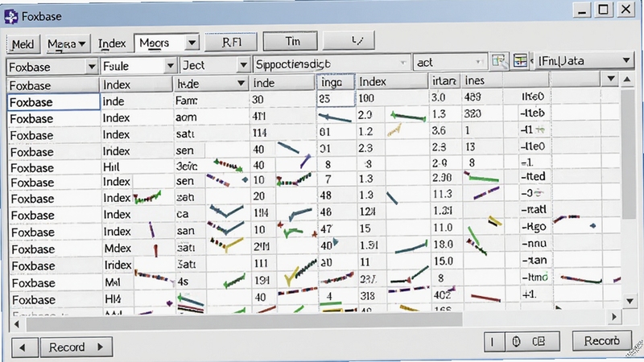Click vertical scrollbar down arrow

630,301
